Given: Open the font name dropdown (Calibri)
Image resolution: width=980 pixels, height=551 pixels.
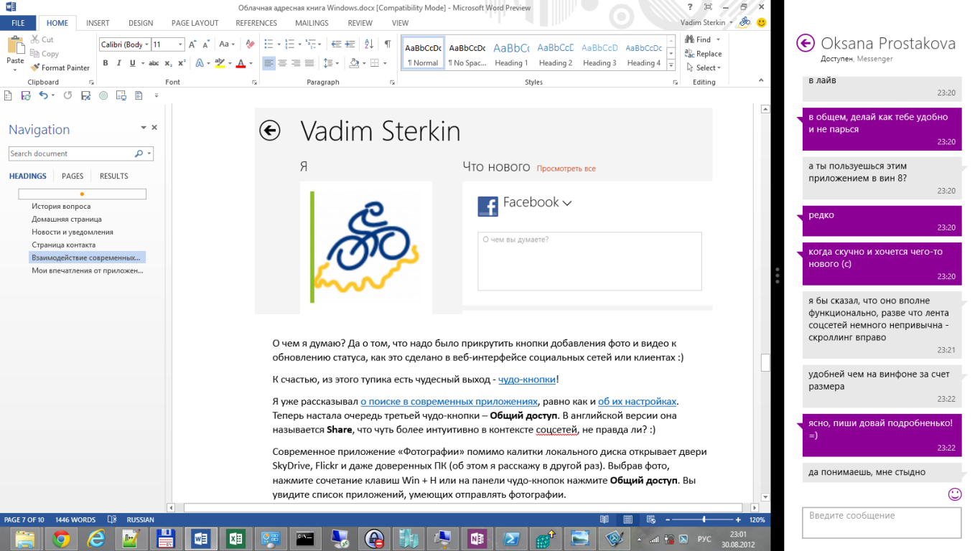Looking at the screenshot, I should [146, 44].
